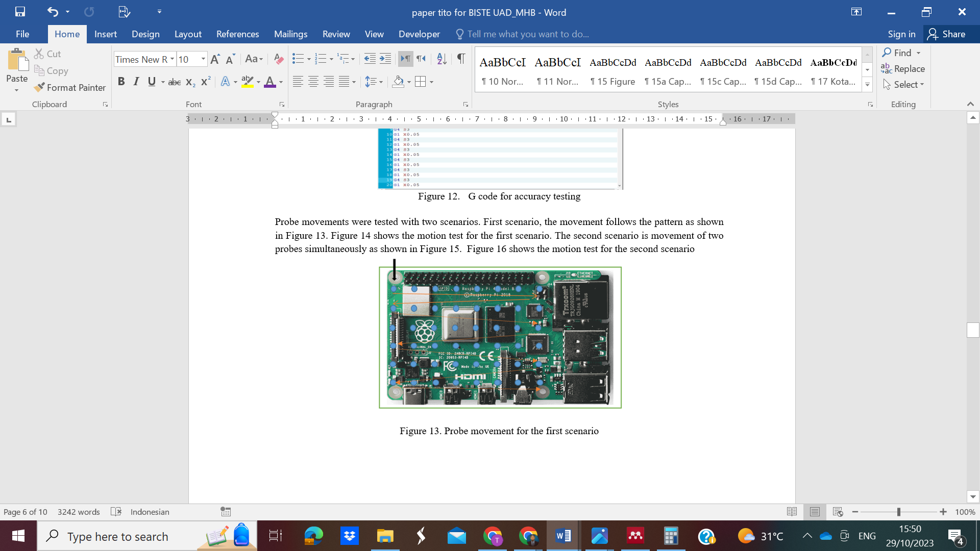
Task: Open the font size dropdown
Action: click(203, 59)
